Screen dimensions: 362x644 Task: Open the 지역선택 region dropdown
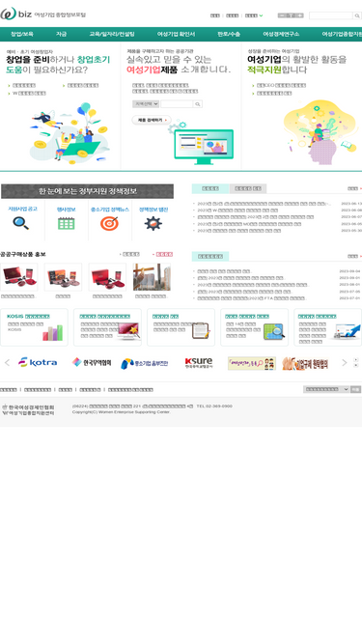146,104
